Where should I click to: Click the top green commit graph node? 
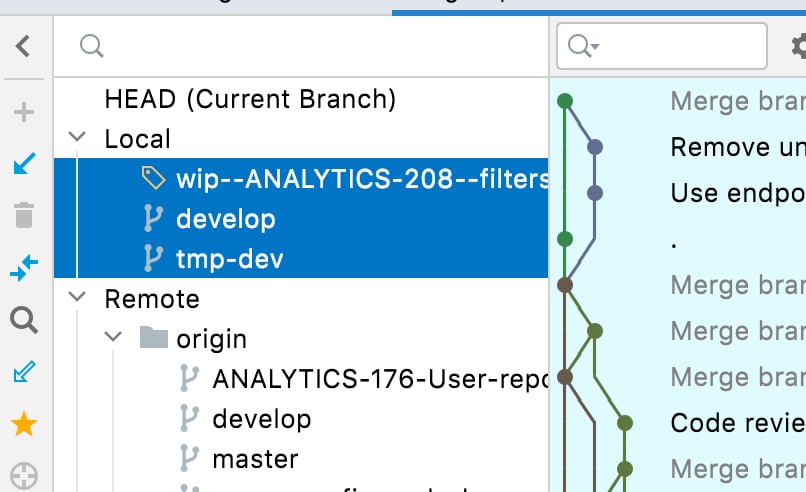point(565,101)
